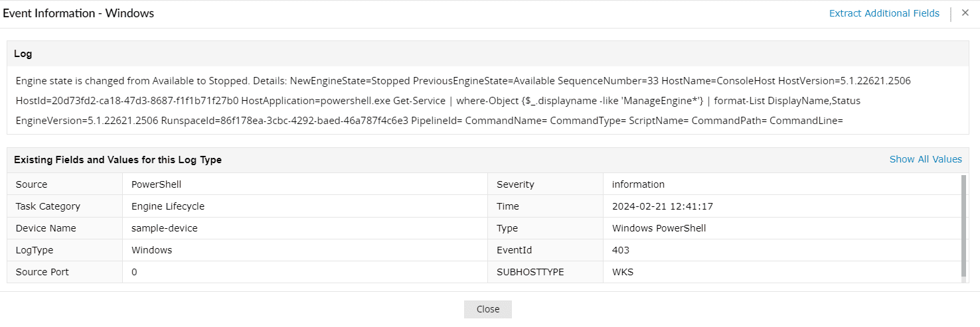Select the PowerShell source value
The width and height of the screenshot is (980, 327).
tap(156, 184)
